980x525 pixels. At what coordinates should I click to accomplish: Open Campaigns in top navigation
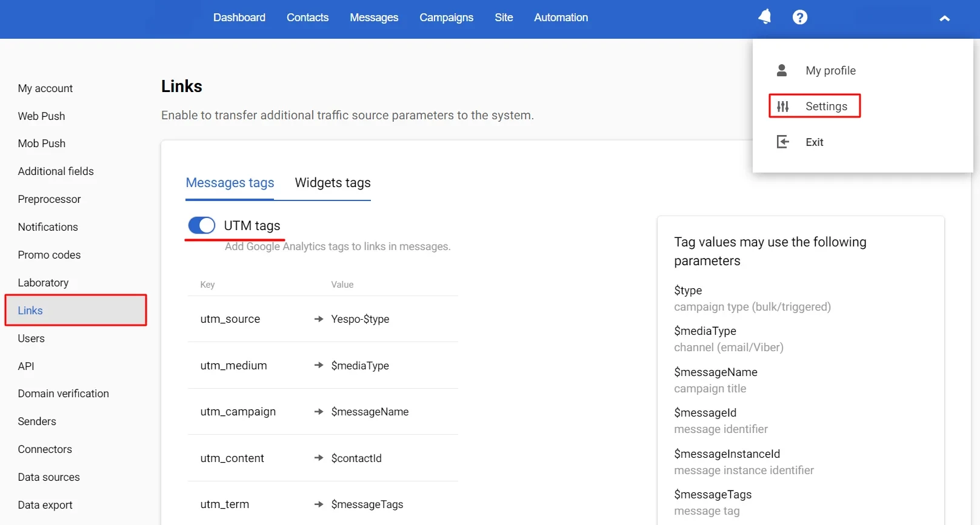click(446, 18)
